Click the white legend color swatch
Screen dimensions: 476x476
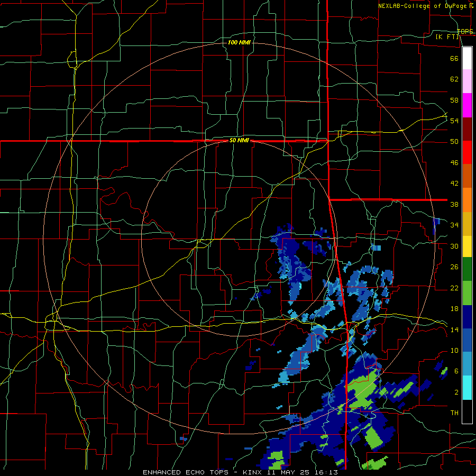pos(467,58)
